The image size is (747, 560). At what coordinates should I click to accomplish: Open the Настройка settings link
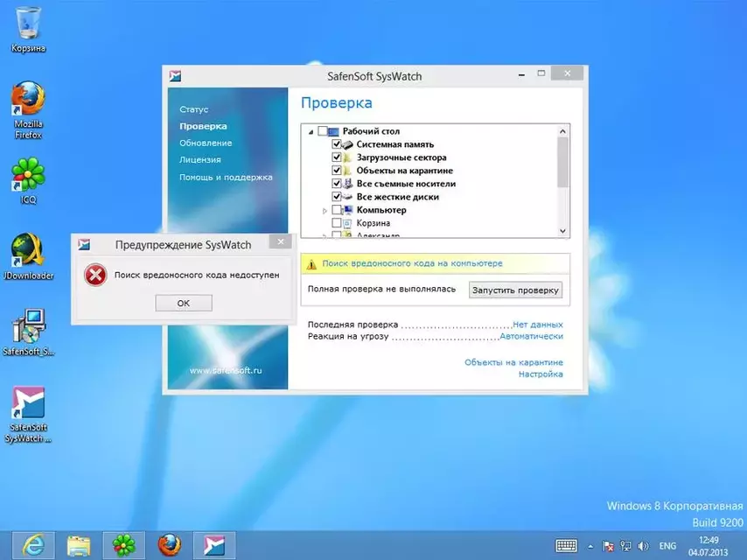click(x=541, y=374)
